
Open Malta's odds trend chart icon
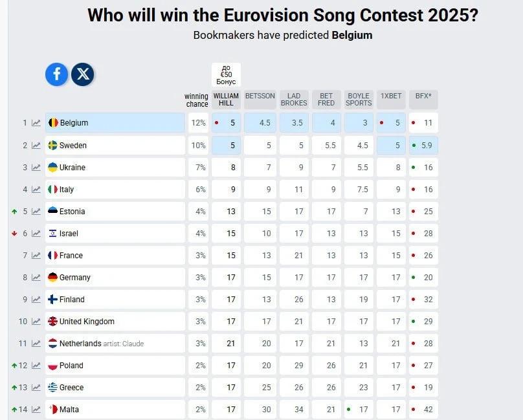pyautogui.click(x=36, y=410)
